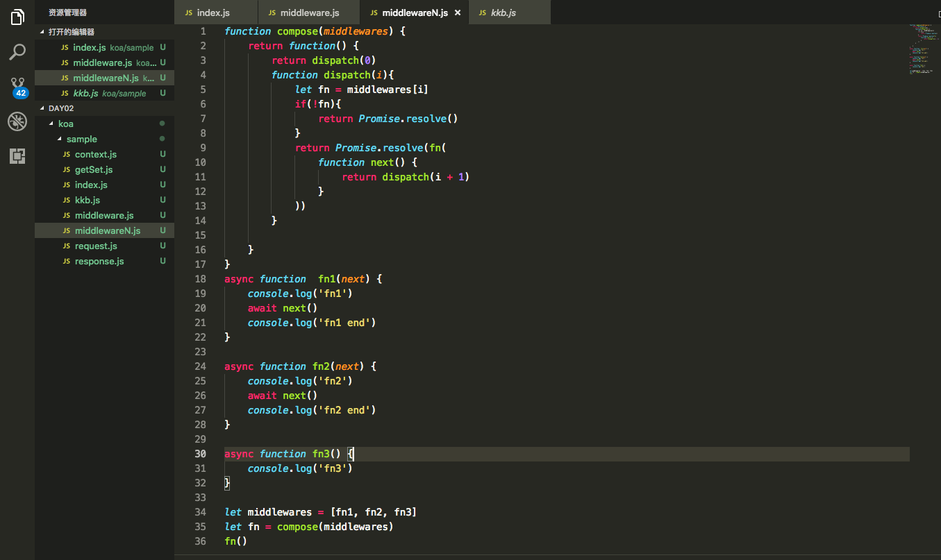Click line number 36 in gutter
Screen dimensions: 941x560
point(201,541)
